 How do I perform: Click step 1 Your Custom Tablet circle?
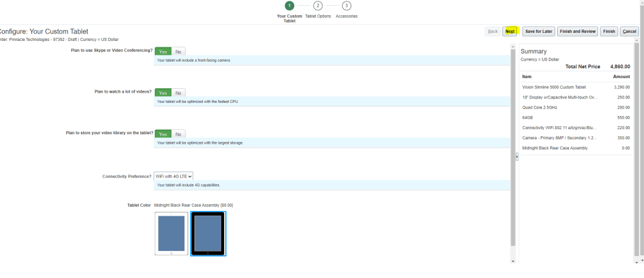click(x=290, y=6)
